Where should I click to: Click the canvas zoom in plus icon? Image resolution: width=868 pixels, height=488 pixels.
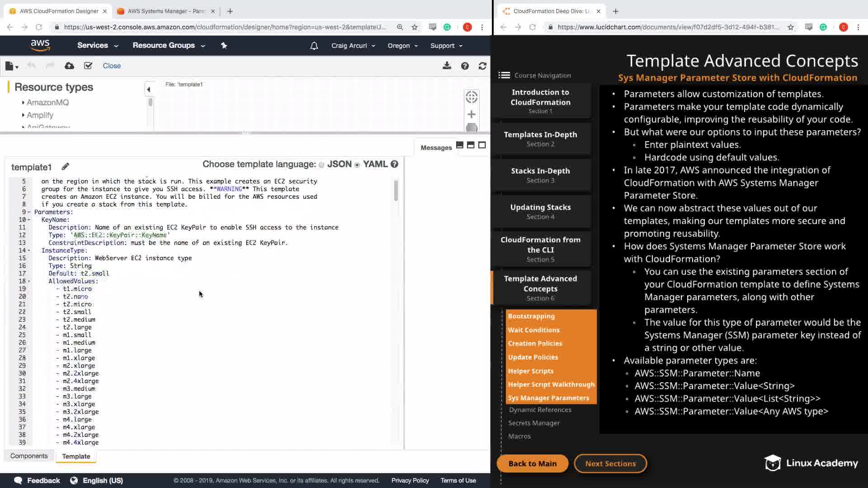coord(472,114)
